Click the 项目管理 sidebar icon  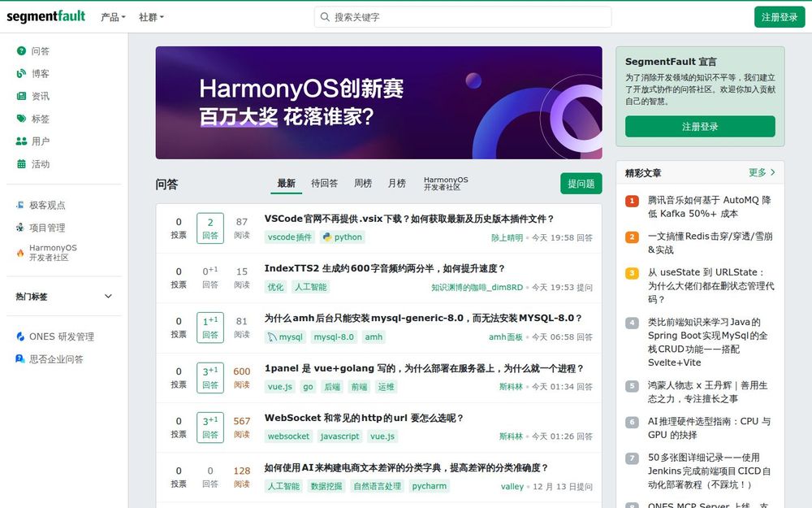click(19, 228)
